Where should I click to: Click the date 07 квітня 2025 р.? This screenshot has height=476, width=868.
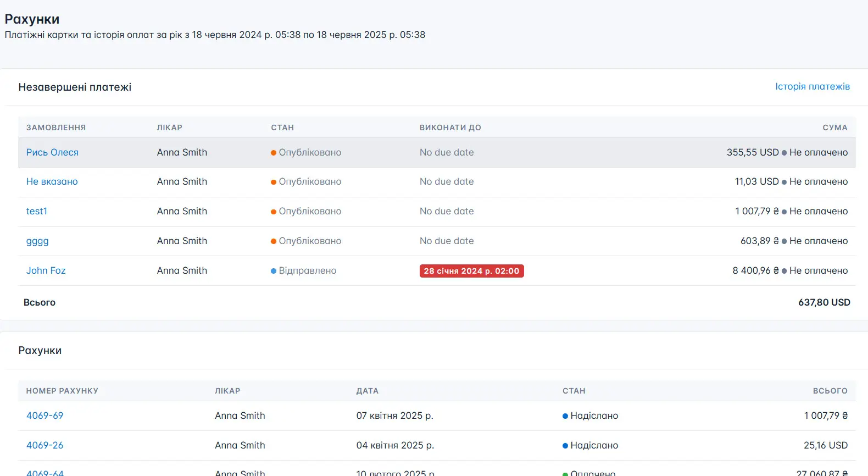coord(394,416)
